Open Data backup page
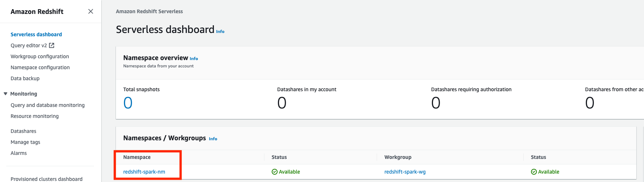 (x=25, y=78)
